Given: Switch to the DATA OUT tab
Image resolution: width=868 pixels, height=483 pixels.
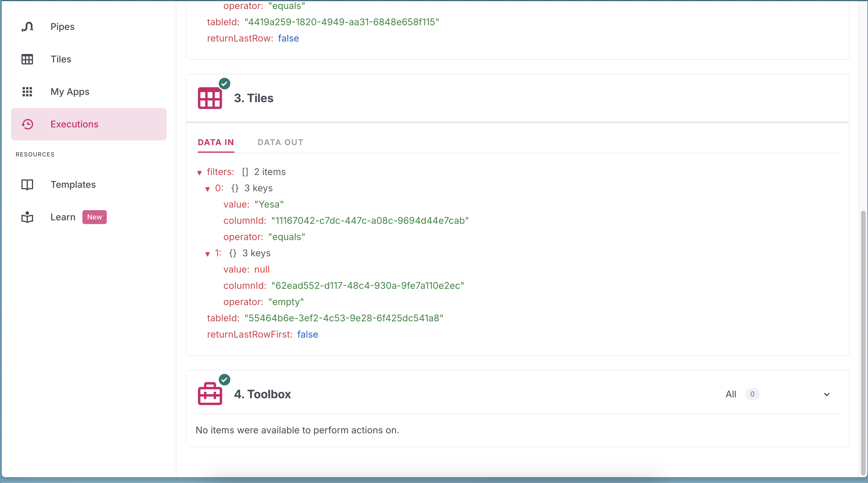Looking at the screenshot, I should tap(280, 142).
